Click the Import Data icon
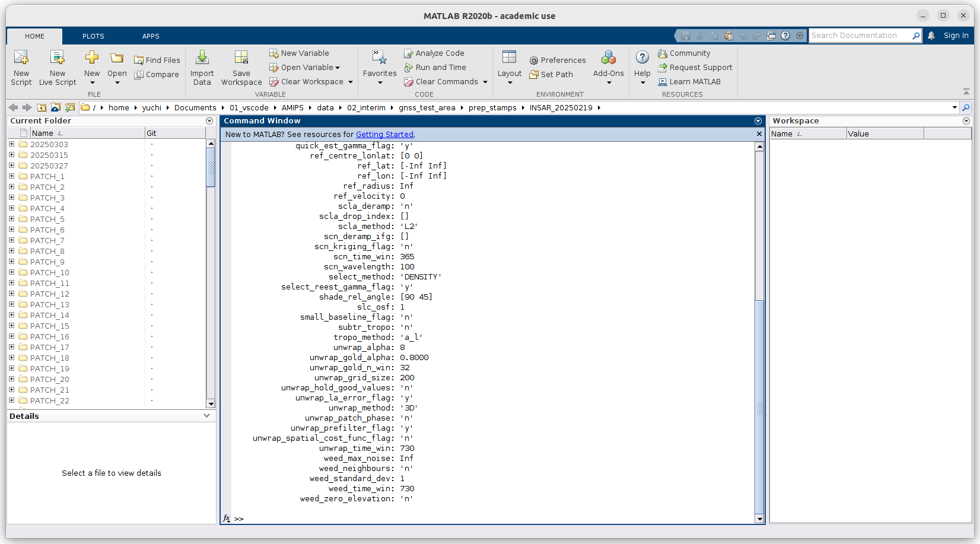The image size is (980, 544). (x=202, y=58)
